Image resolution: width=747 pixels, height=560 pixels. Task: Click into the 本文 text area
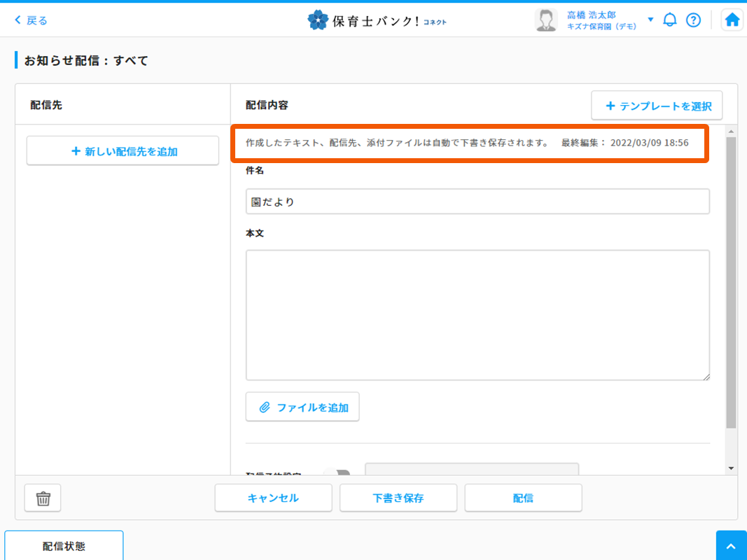pyautogui.click(x=477, y=315)
